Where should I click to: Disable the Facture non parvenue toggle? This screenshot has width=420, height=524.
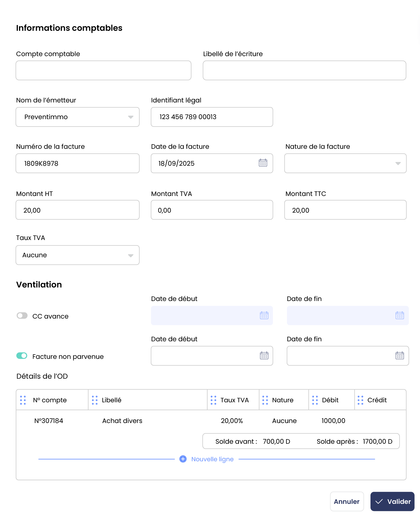tap(22, 356)
